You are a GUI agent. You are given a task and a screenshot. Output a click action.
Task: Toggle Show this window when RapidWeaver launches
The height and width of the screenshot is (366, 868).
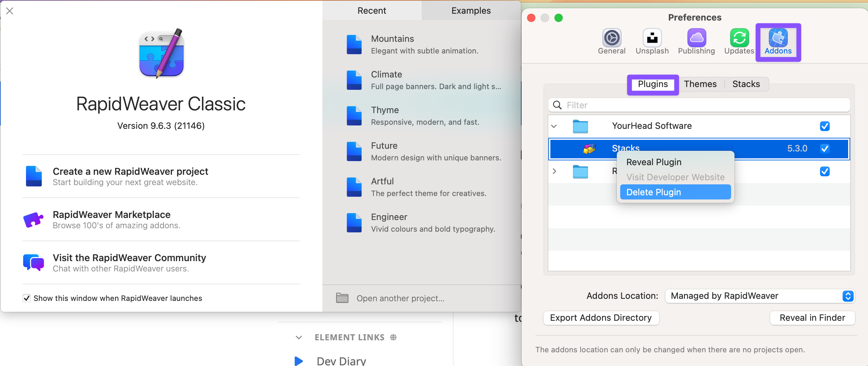point(27,298)
